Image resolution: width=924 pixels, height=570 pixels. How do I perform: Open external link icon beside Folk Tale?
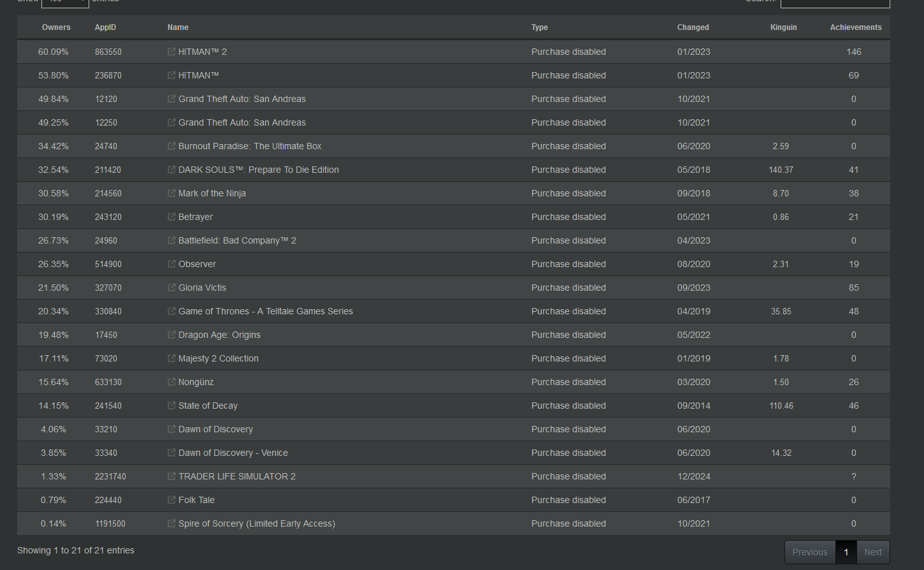coord(171,500)
